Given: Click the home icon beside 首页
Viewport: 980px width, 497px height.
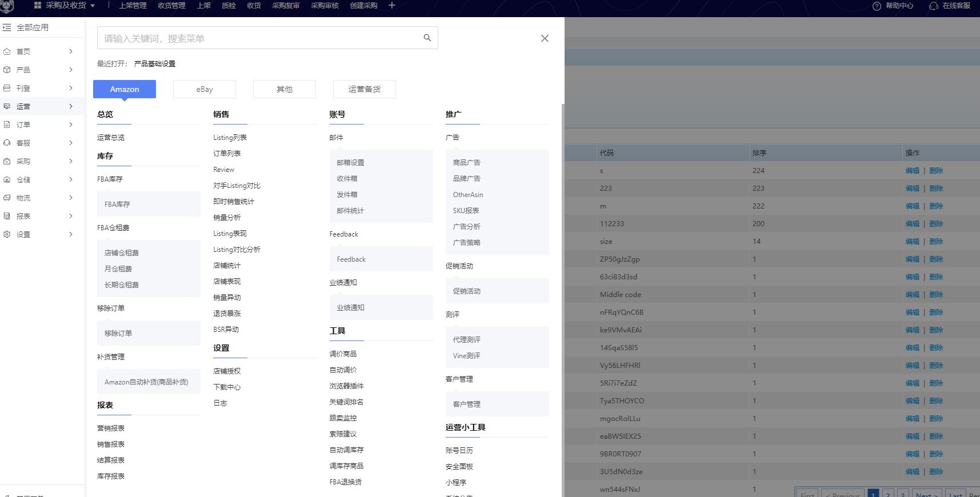Looking at the screenshot, I should [x=7, y=51].
